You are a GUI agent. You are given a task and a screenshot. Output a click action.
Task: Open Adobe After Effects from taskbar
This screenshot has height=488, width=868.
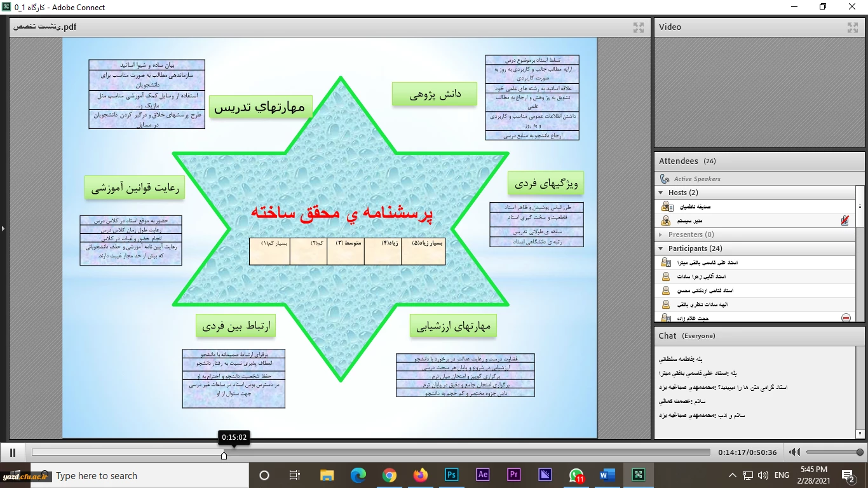click(x=483, y=475)
